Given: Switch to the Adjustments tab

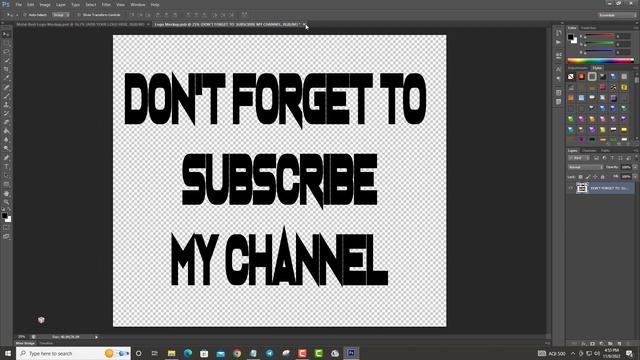Looking at the screenshot, I should 578,68.
